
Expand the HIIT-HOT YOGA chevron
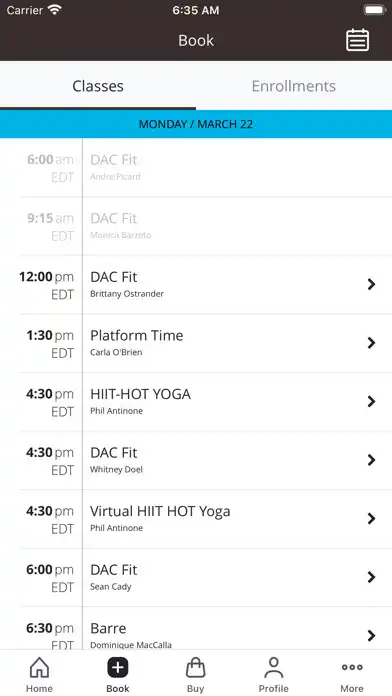pyautogui.click(x=372, y=401)
